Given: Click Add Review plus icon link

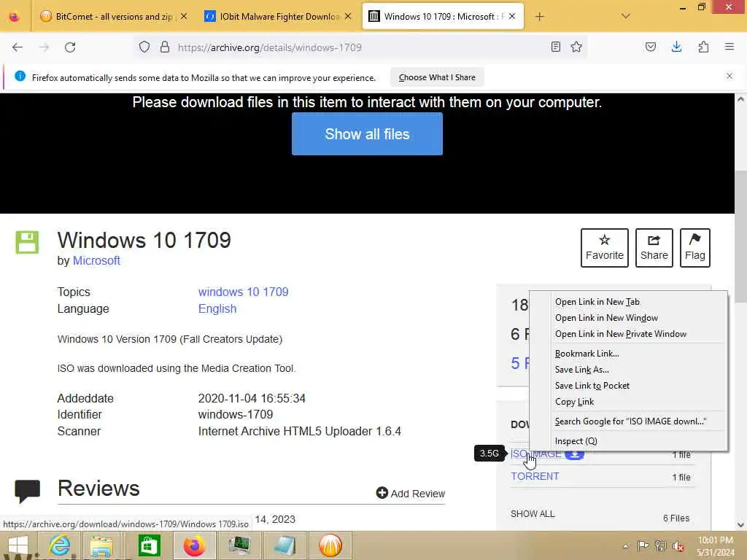Looking at the screenshot, I should [410, 494].
